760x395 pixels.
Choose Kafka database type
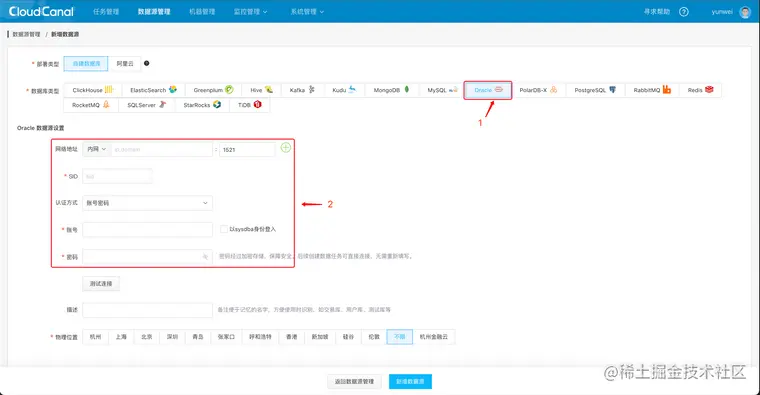[302, 90]
